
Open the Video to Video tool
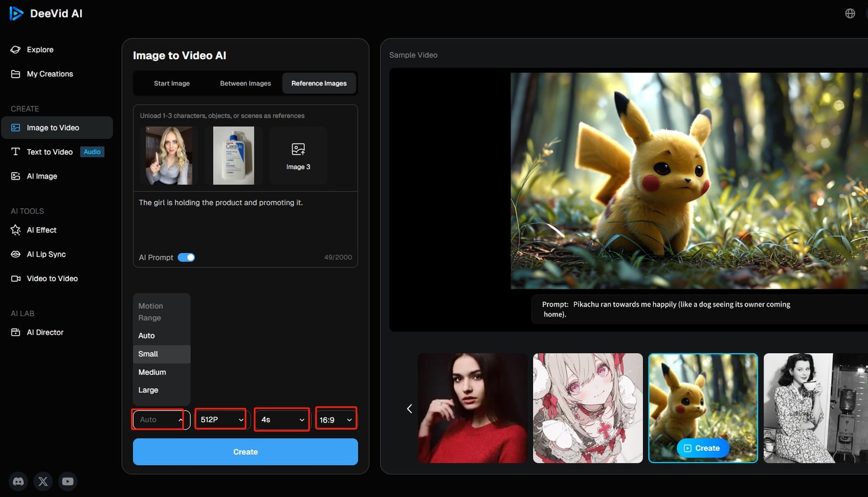52,278
